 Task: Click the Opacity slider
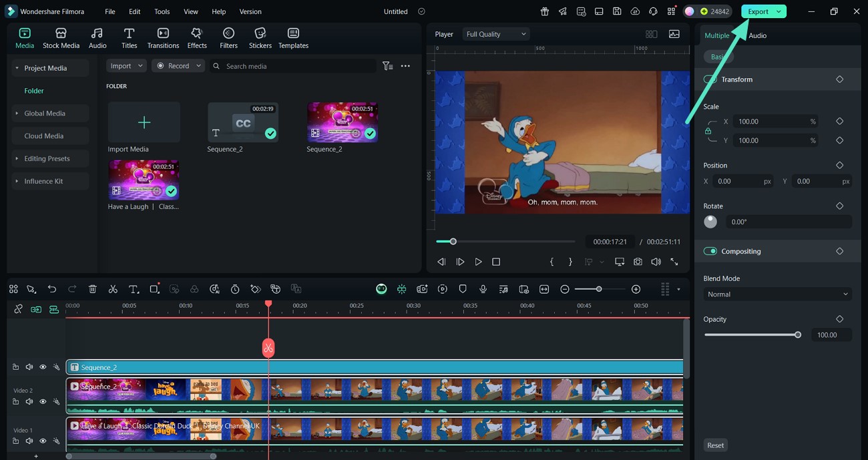pos(752,335)
